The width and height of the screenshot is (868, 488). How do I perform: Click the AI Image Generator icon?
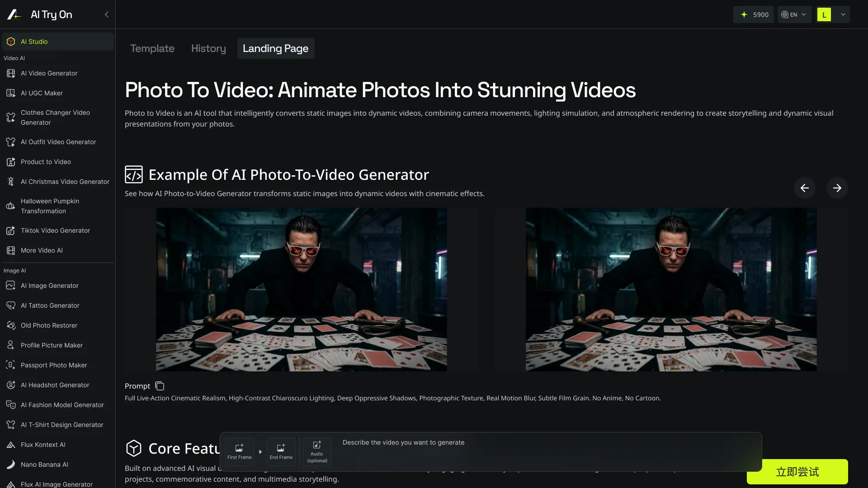[x=11, y=286]
